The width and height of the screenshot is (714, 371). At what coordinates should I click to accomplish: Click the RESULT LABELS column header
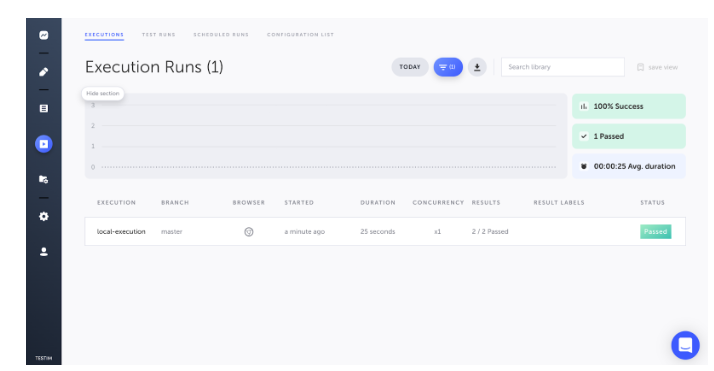(x=559, y=203)
